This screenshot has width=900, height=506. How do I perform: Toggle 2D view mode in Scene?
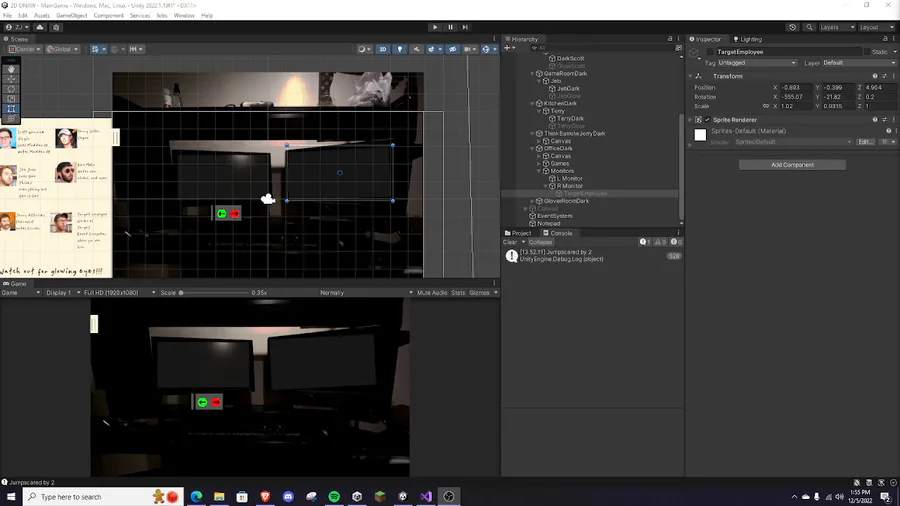383,49
